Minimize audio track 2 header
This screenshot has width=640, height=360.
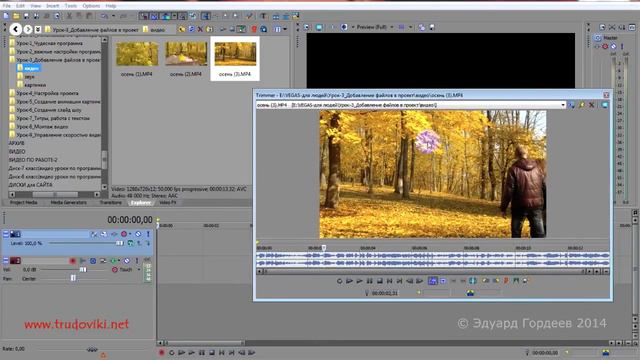6,260
